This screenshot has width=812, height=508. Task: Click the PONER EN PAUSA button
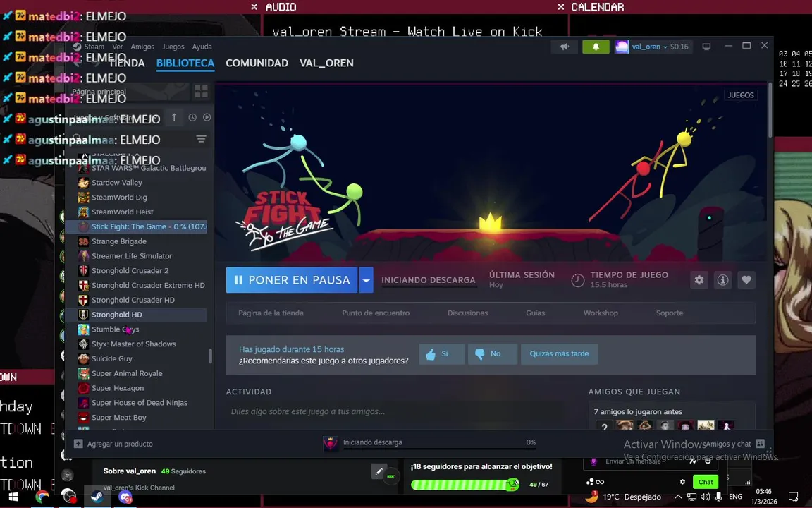click(292, 280)
